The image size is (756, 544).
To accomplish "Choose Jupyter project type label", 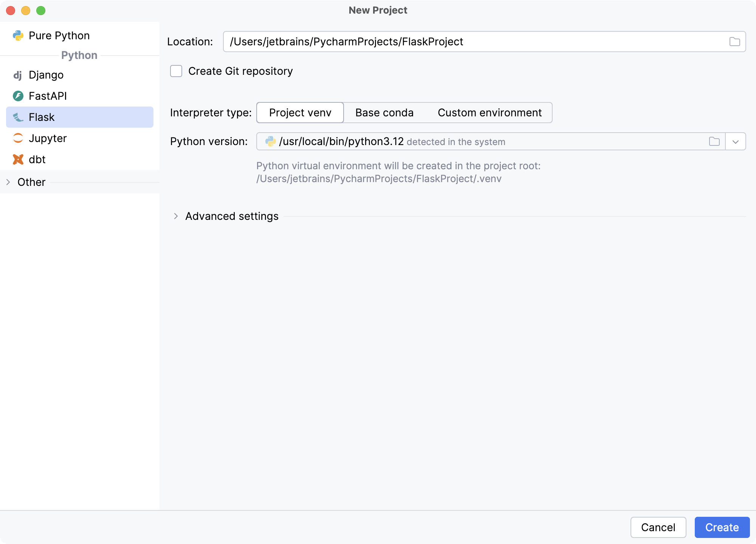I will click(x=48, y=138).
